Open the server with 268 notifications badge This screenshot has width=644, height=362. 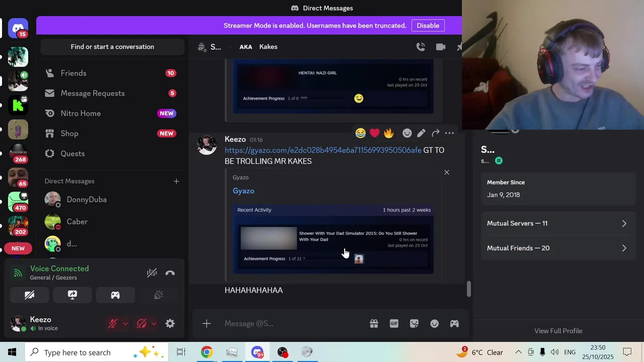pyautogui.click(x=18, y=153)
